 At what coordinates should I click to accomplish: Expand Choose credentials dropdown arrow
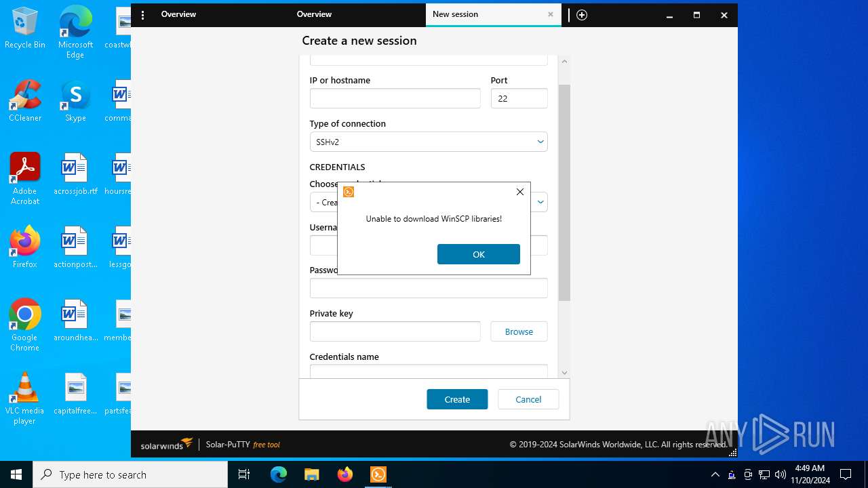(x=540, y=202)
